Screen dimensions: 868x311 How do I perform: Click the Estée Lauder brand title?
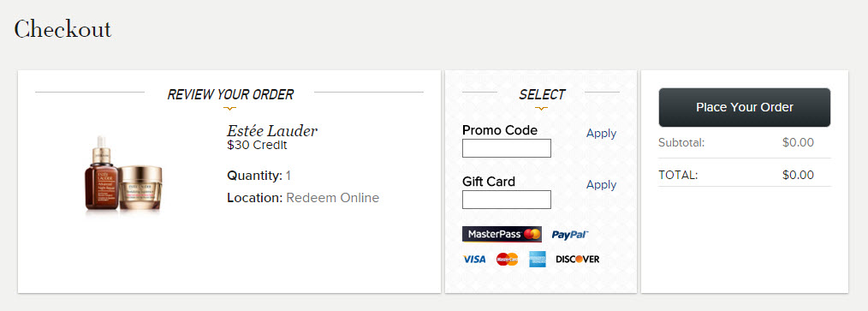(x=272, y=131)
